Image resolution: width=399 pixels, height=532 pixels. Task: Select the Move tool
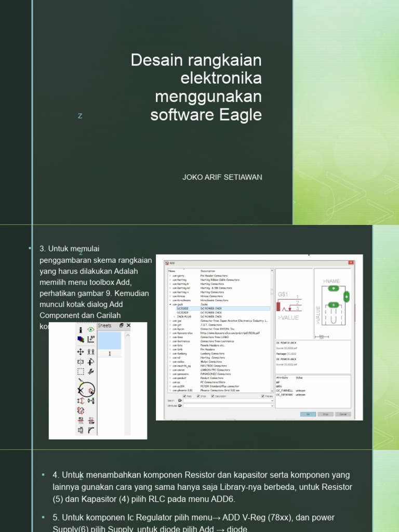(x=81, y=352)
